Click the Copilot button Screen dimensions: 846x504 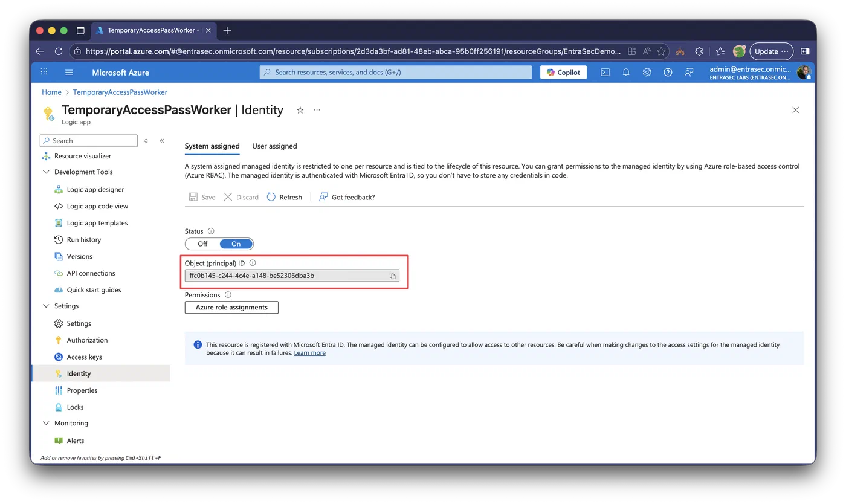(563, 72)
